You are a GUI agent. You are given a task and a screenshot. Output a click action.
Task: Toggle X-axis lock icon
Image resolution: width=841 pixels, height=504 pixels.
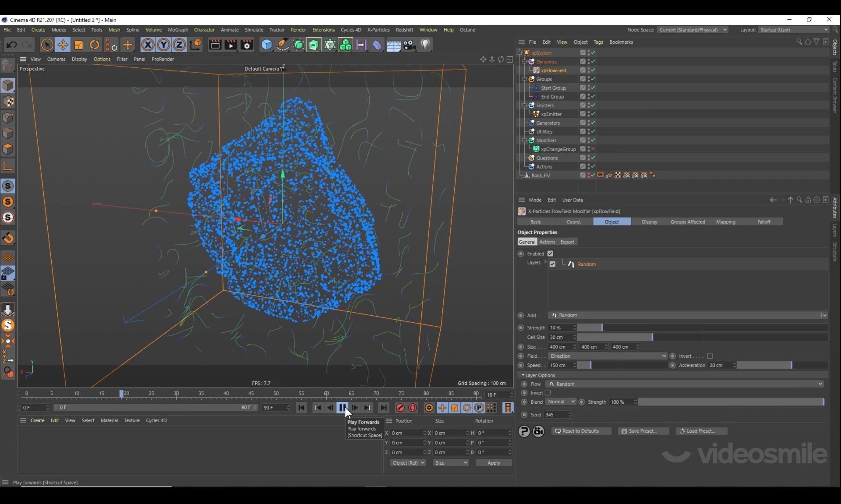148,45
